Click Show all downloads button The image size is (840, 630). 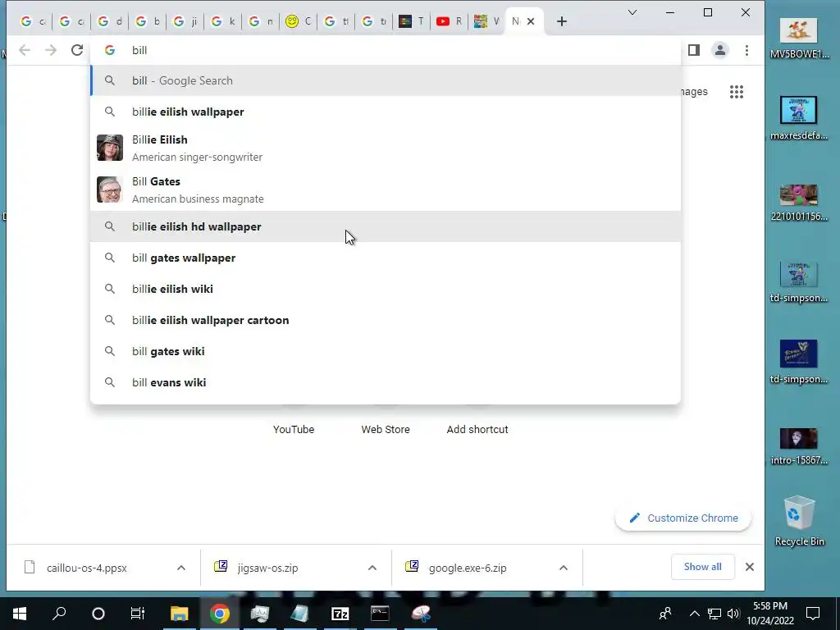702,567
